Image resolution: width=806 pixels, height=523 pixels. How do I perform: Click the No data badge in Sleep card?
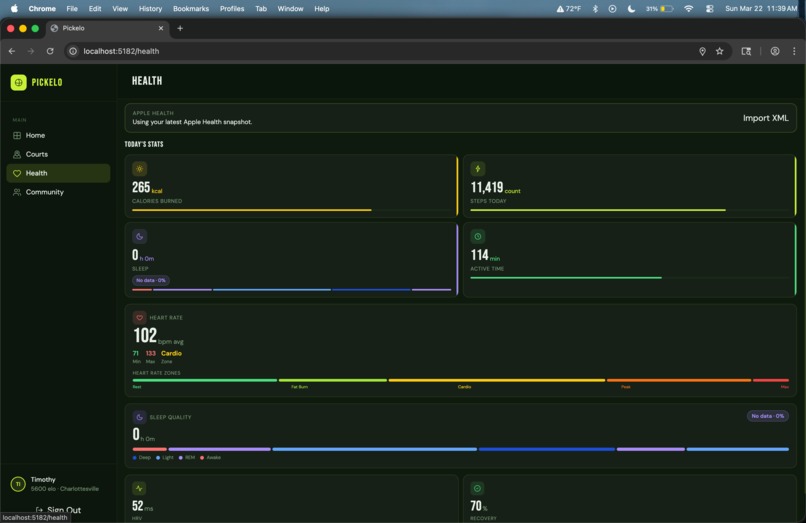tap(151, 280)
